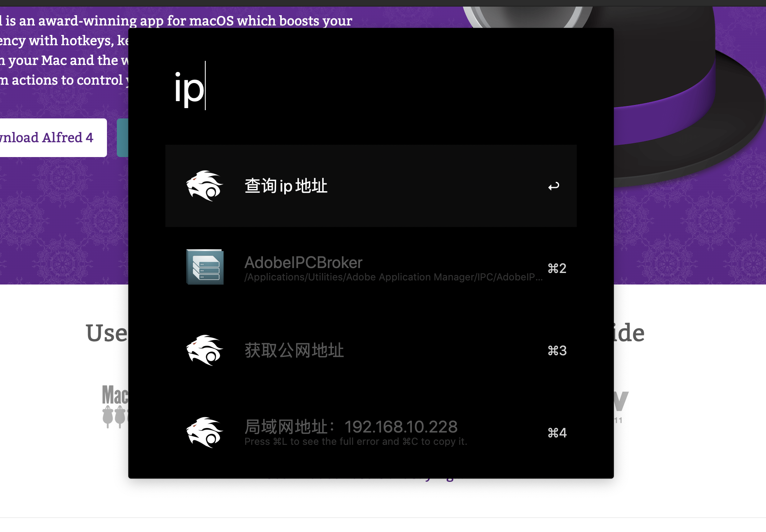Click the lion icon beside 局域网地址
The height and width of the screenshot is (532, 766).
(204, 433)
